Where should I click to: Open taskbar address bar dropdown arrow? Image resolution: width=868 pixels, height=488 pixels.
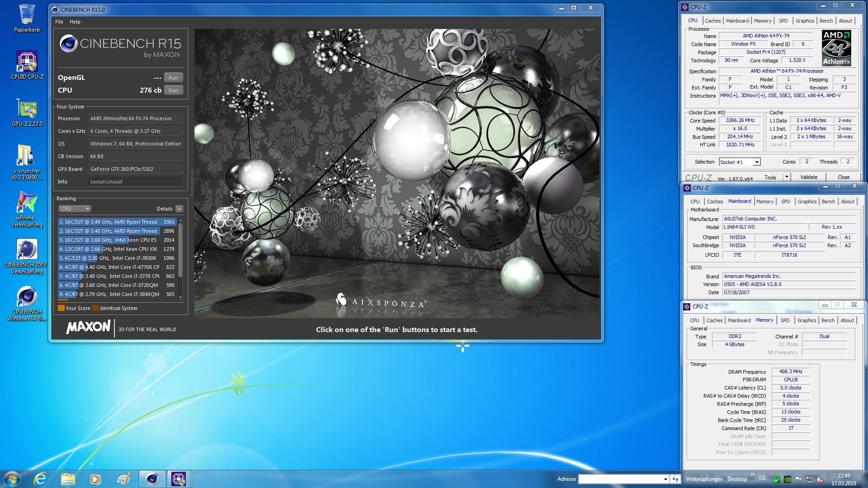coord(665,479)
